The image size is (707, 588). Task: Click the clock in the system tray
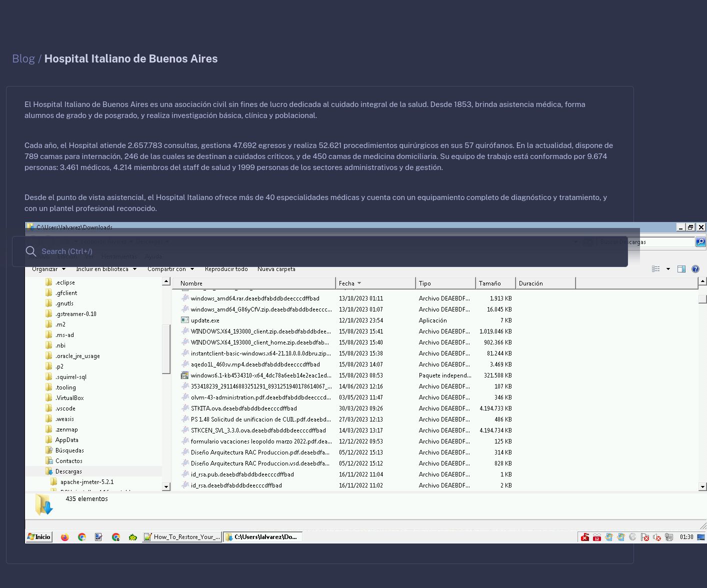686,537
